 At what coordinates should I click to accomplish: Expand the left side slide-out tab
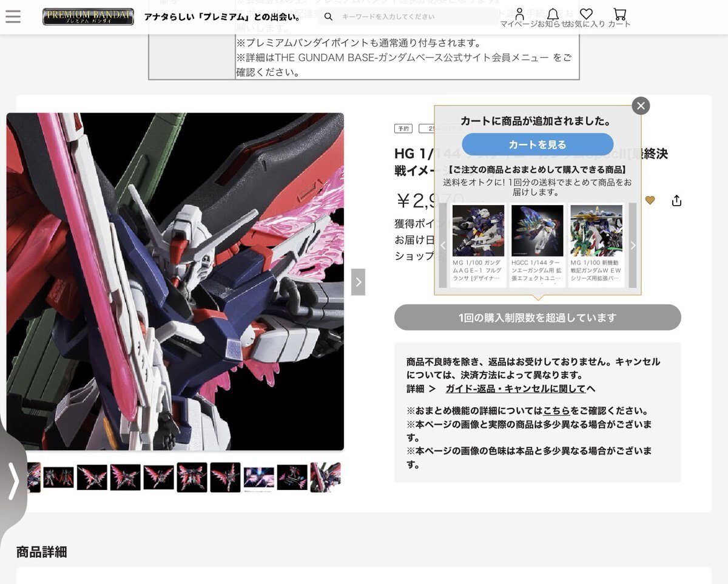13,481
